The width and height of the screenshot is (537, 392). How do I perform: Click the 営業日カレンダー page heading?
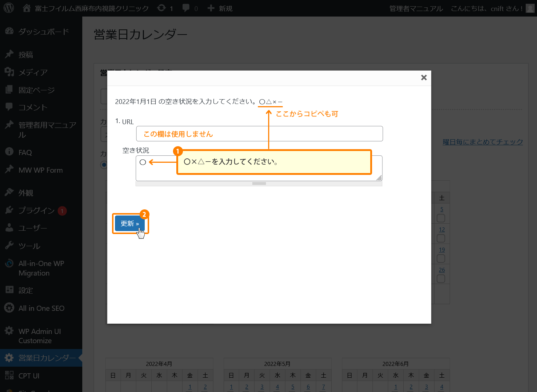point(141,35)
